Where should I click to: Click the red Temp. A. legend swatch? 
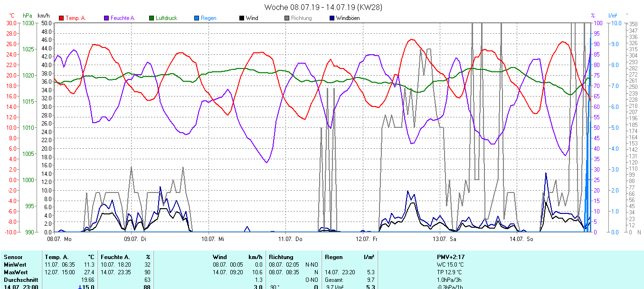[x=61, y=18]
